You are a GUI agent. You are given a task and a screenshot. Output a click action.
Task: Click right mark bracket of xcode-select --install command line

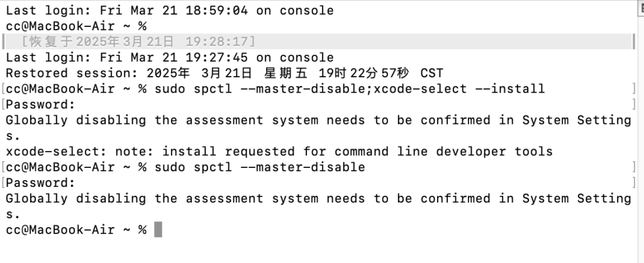634,89
